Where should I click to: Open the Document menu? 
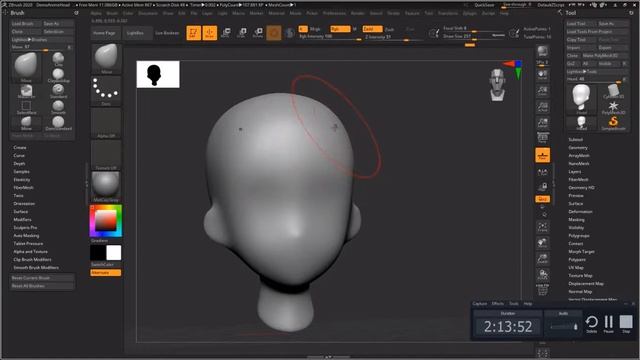tap(148, 13)
